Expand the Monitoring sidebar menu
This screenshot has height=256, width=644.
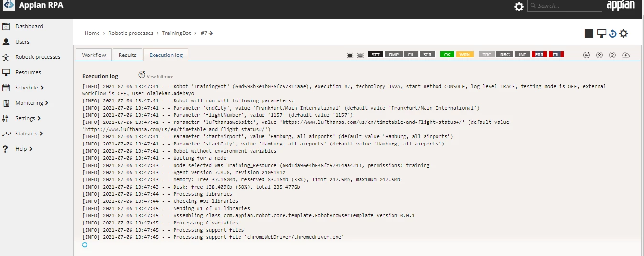point(32,103)
